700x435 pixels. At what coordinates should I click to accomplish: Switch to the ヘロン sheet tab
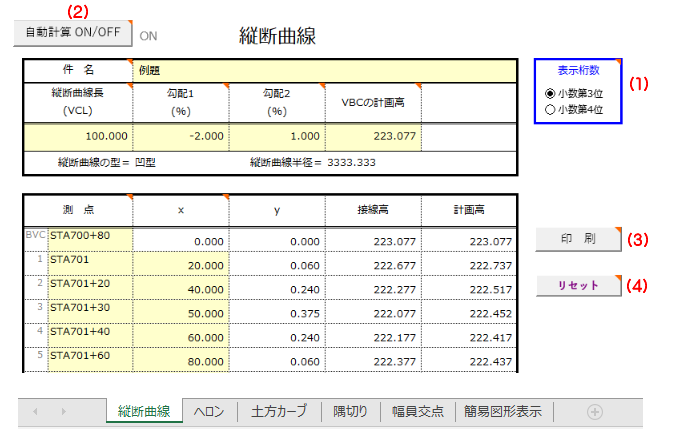(209, 411)
